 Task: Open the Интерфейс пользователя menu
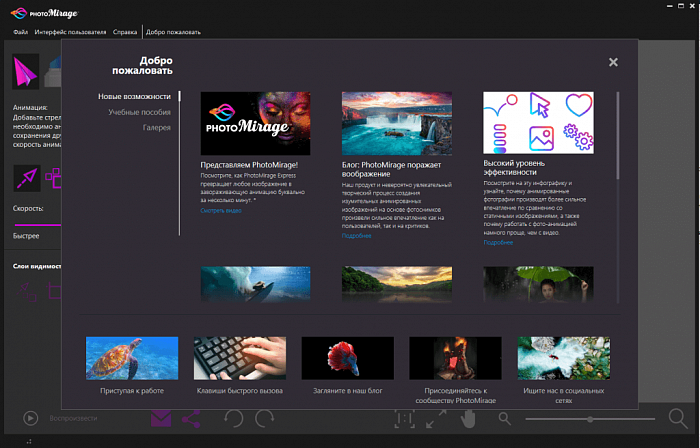tap(71, 32)
